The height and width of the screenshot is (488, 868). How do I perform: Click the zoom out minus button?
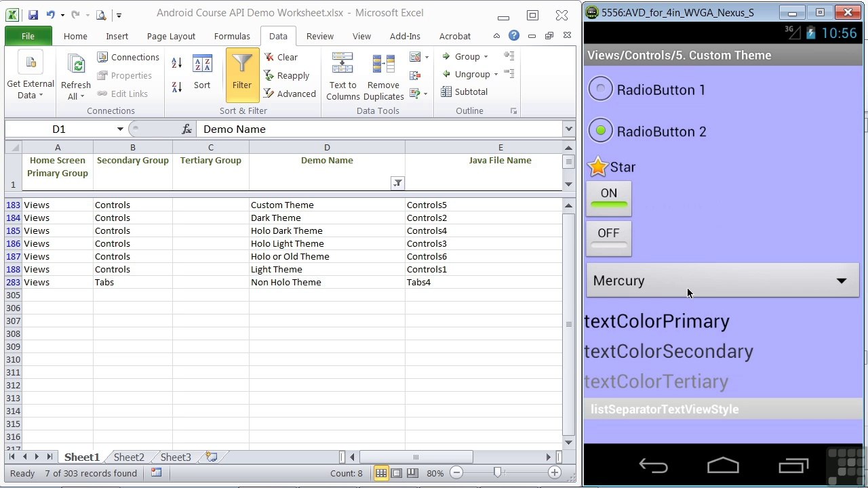tap(456, 473)
